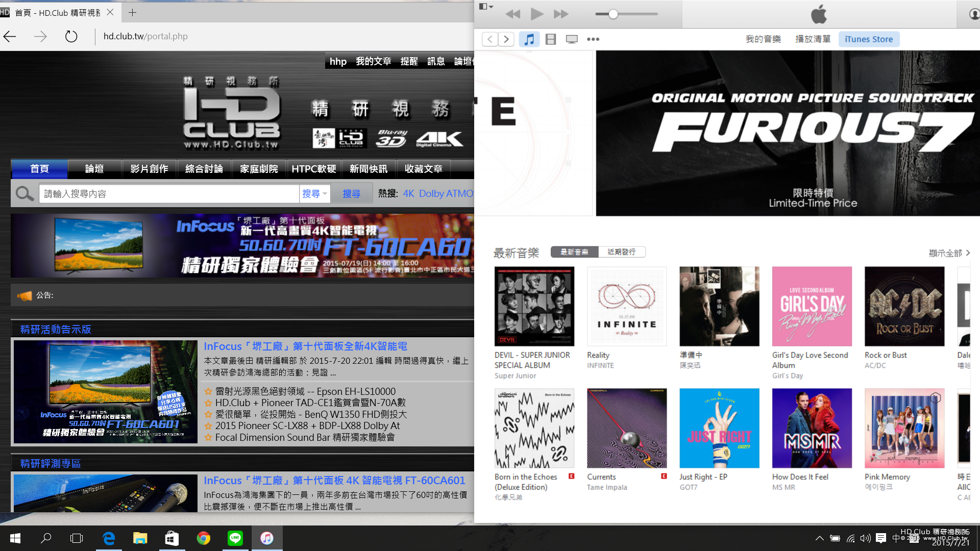
Task: Open a new browser tab
Action: click(132, 12)
